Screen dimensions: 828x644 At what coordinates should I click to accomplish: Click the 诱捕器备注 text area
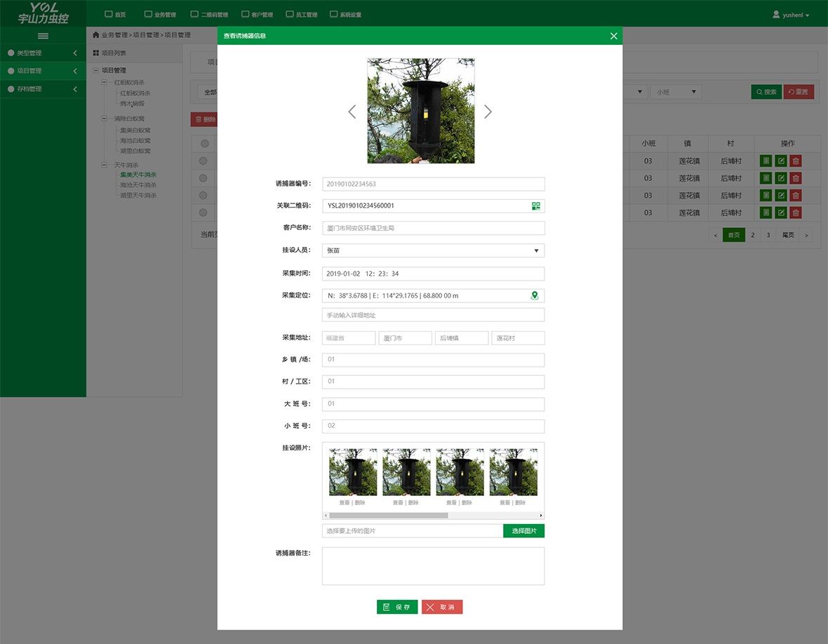pos(433,565)
